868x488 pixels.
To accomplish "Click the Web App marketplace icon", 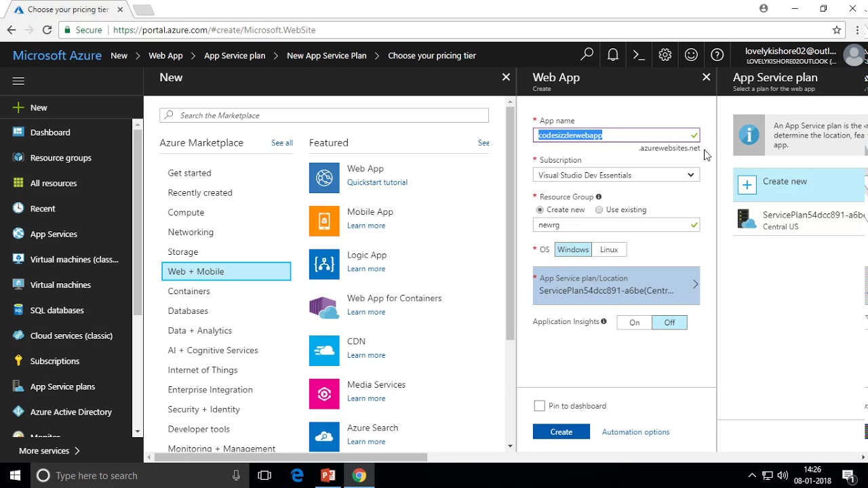I will tap(324, 178).
